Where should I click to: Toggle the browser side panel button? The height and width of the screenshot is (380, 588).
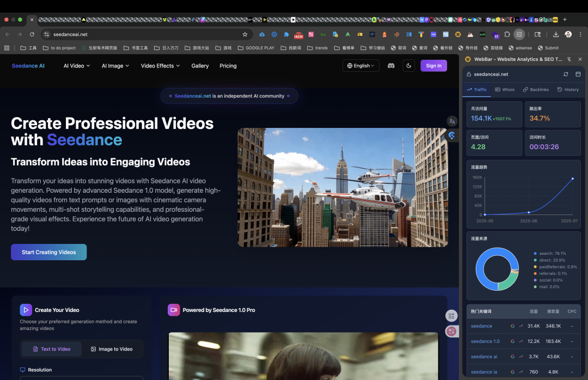coord(519,34)
